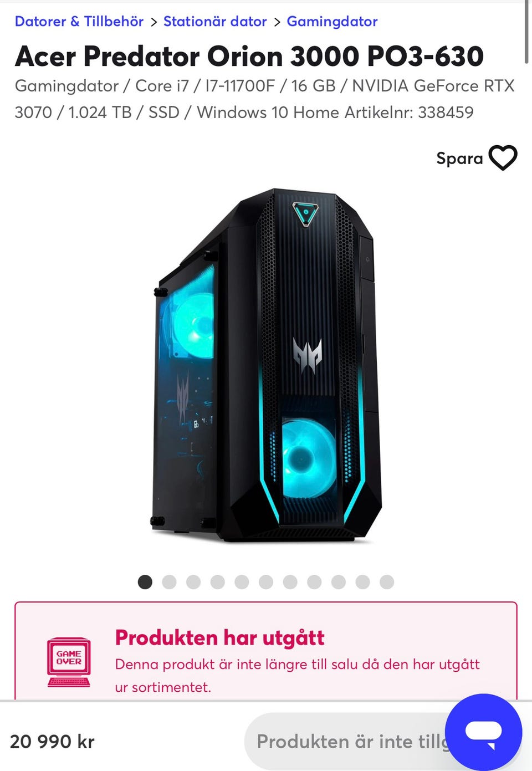
Task: Jump to the sixth carousel image dot
Action: (266, 582)
